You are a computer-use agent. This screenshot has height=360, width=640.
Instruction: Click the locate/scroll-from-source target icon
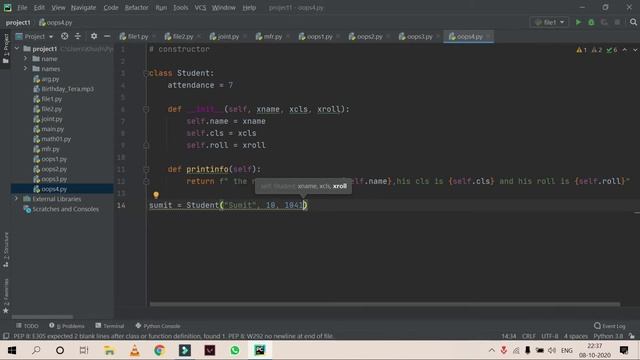click(x=64, y=36)
